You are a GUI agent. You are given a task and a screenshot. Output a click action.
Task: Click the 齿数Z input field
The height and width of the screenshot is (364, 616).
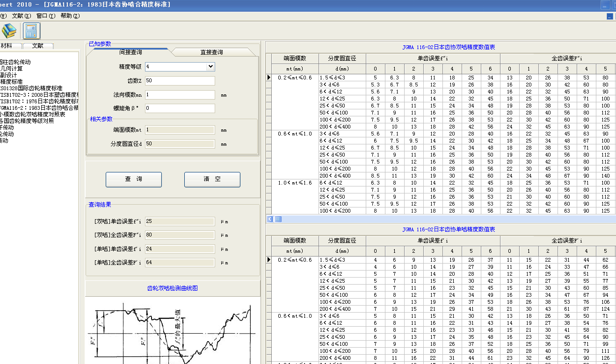[180, 81]
